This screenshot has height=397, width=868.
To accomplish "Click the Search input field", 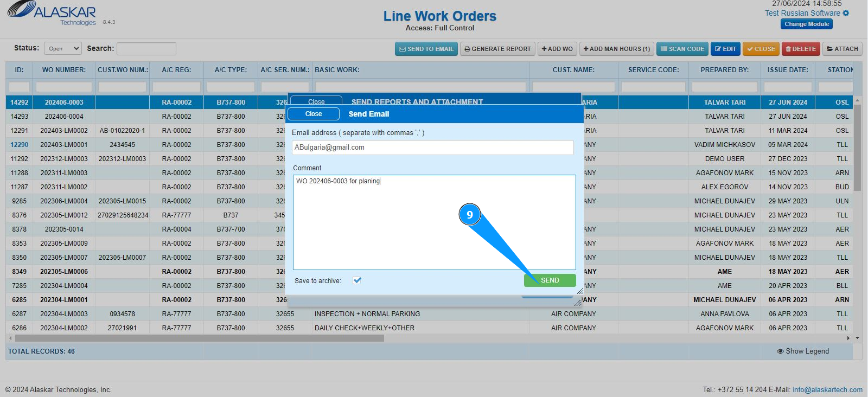I will 146,49.
